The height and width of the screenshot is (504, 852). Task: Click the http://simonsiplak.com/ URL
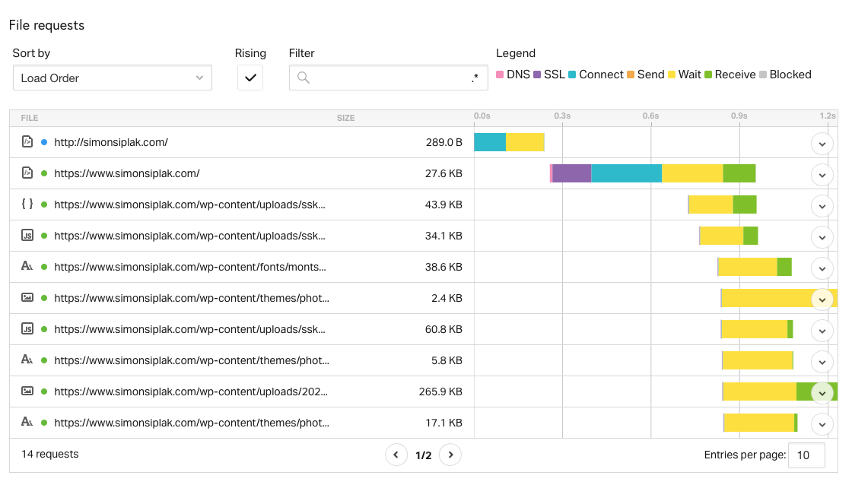click(111, 142)
